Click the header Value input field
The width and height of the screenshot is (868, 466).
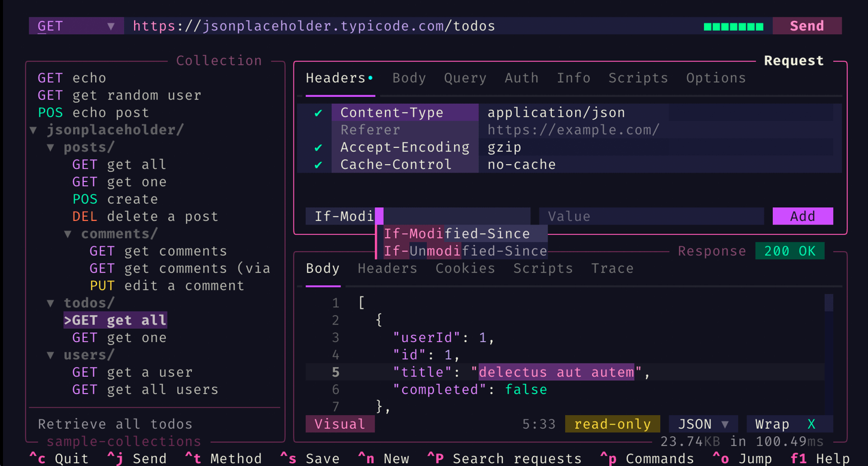(x=651, y=216)
